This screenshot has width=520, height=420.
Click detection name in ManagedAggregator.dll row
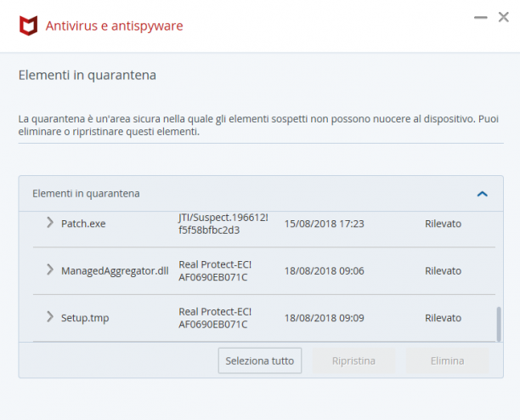(x=215, y=270)
